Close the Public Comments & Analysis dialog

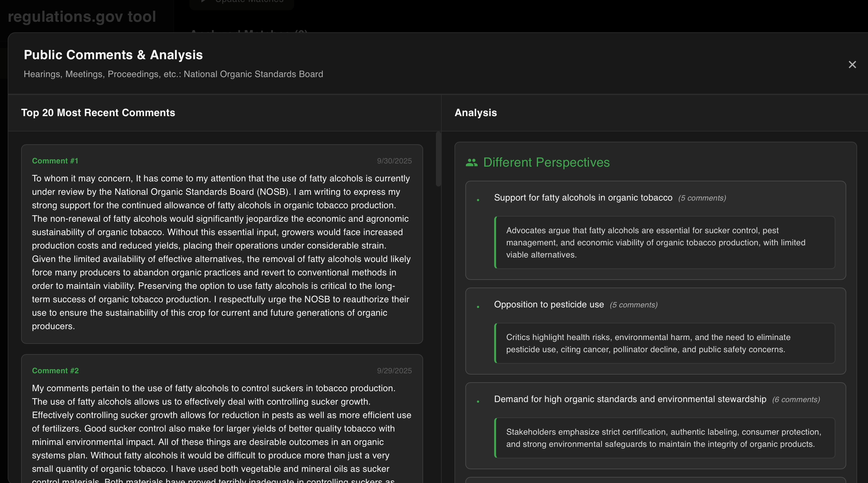tap(852, 65)
